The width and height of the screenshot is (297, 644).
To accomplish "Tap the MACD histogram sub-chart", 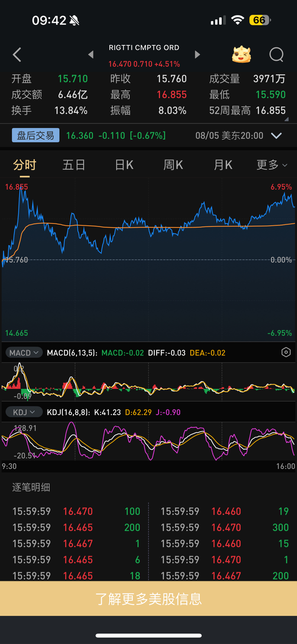I will [x=148, y=381].
